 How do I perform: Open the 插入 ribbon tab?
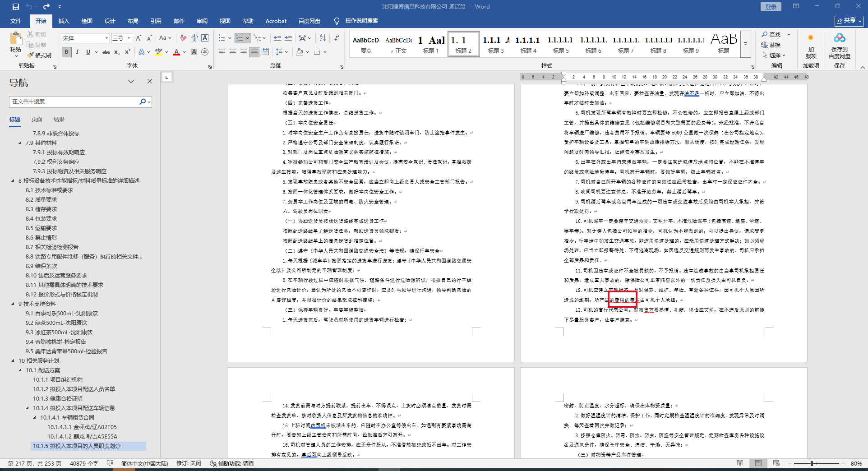[64, 21]
